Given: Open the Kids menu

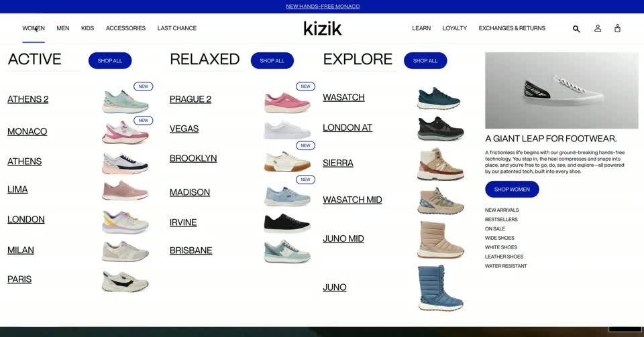Looking at the screenshot, I should (87, 28).
